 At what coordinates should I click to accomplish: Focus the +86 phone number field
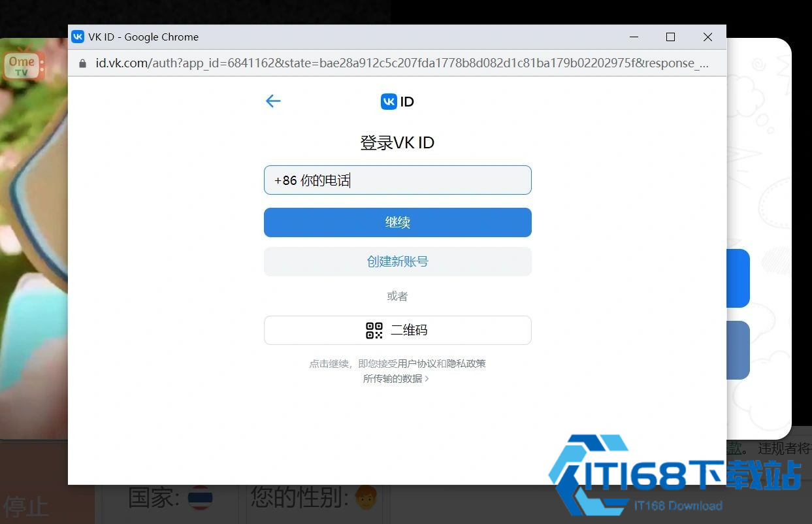(397, 180)
